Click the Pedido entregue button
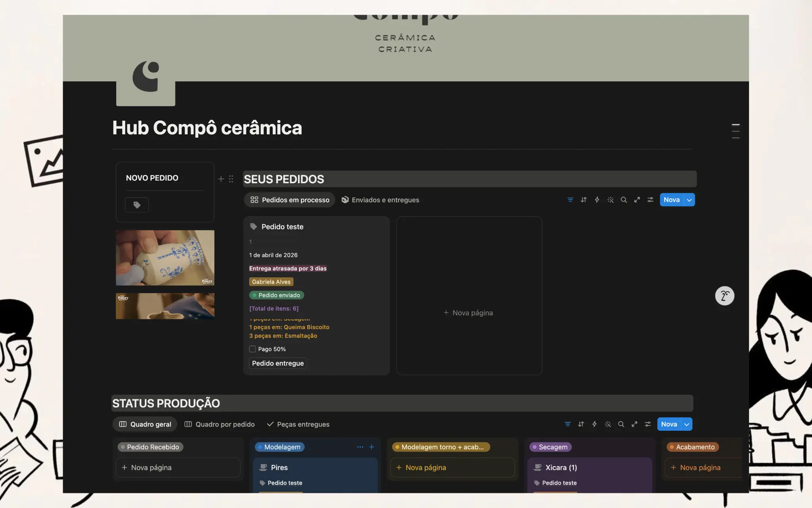 click(x=278, y=363)
